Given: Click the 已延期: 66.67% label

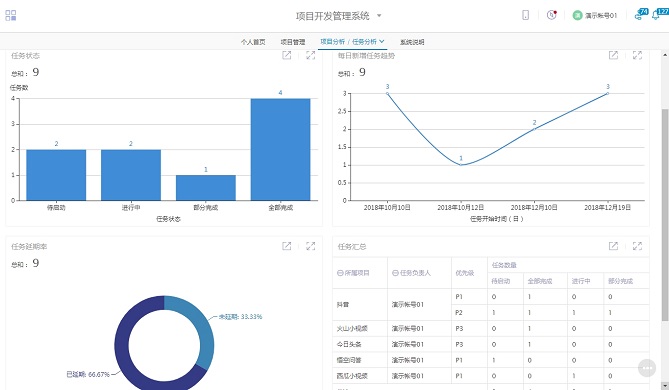Looking at the screenshot, I should [x=88, y=374].
